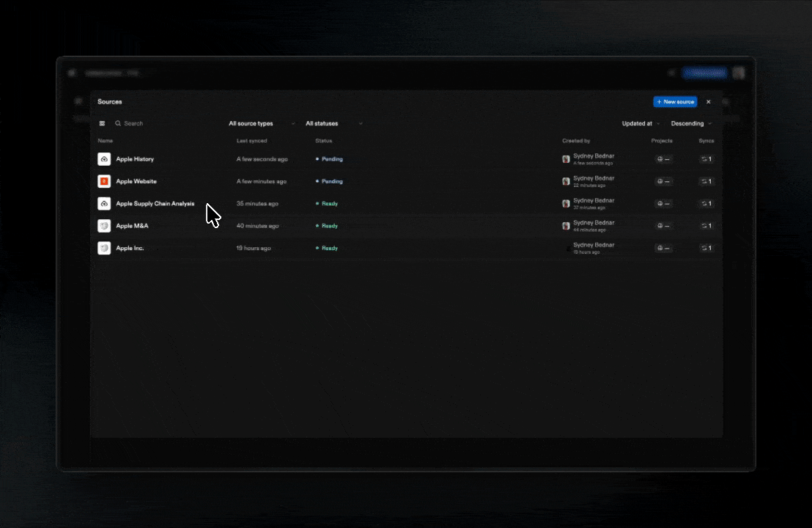Open the Apple Supply Chain Analysis source

click(x=155, y=204)
